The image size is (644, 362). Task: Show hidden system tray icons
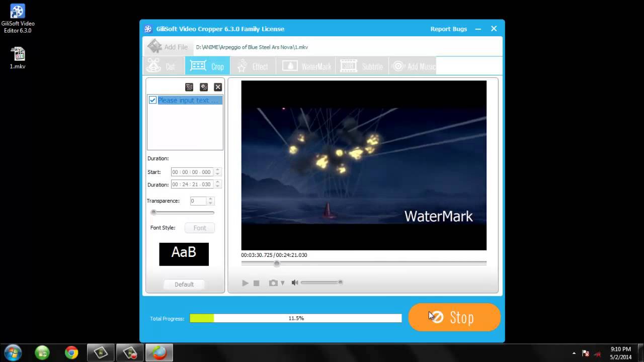pyautogui.click(x=574, y=353)
